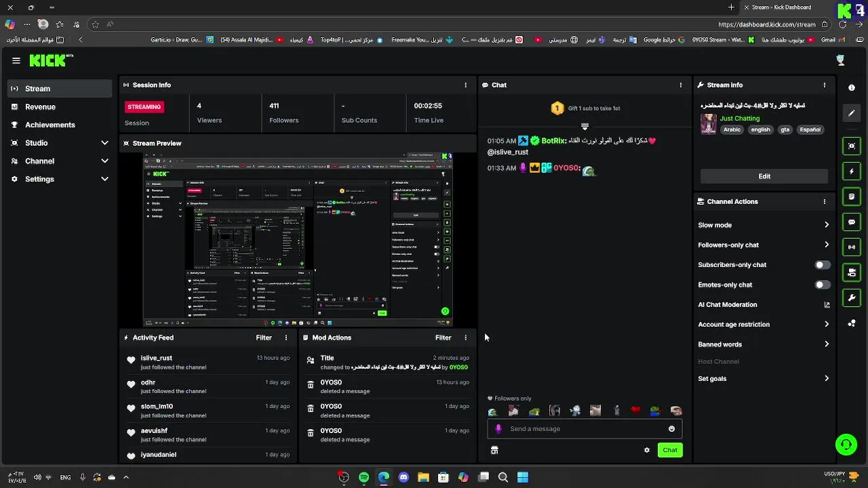The width and height of the screenshot is (868, 488).
Task: Click the broadcast signal icon in sidebar
Action: point(852,247)
